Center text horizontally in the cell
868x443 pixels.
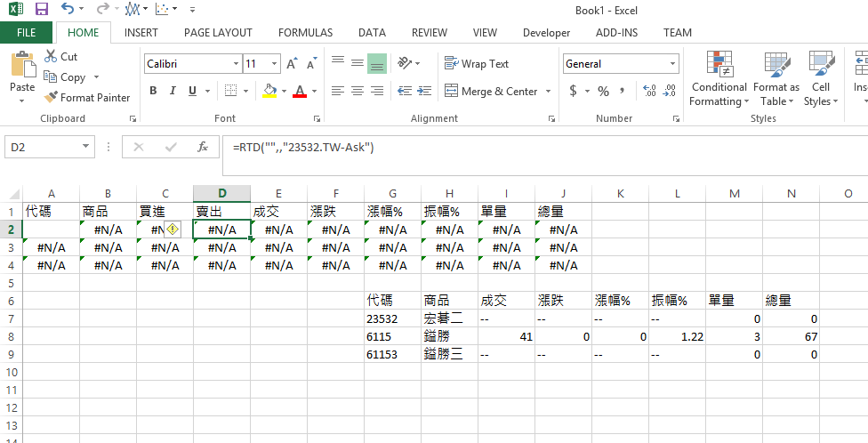(357, 91)
